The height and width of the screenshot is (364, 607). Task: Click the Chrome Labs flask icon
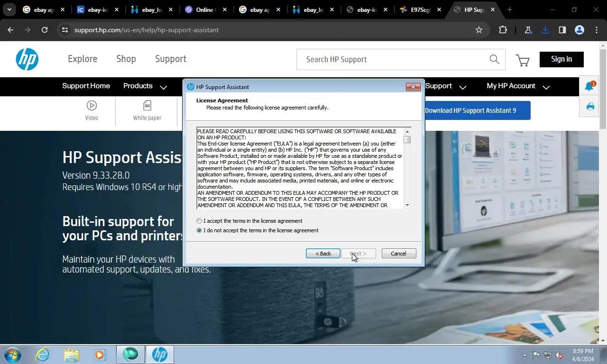pos(528,30)
